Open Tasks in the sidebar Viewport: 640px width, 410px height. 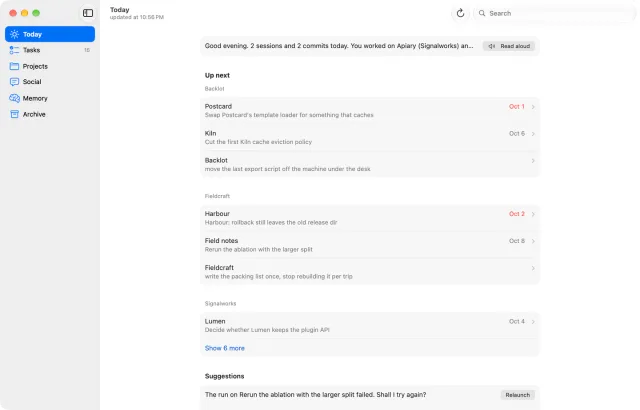50,50
